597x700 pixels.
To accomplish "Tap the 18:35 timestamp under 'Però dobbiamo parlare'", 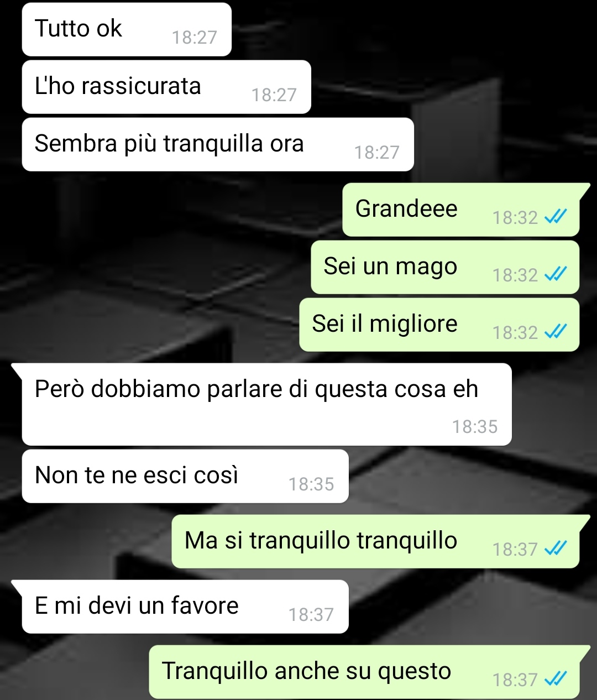I will (x=475, y=427).
